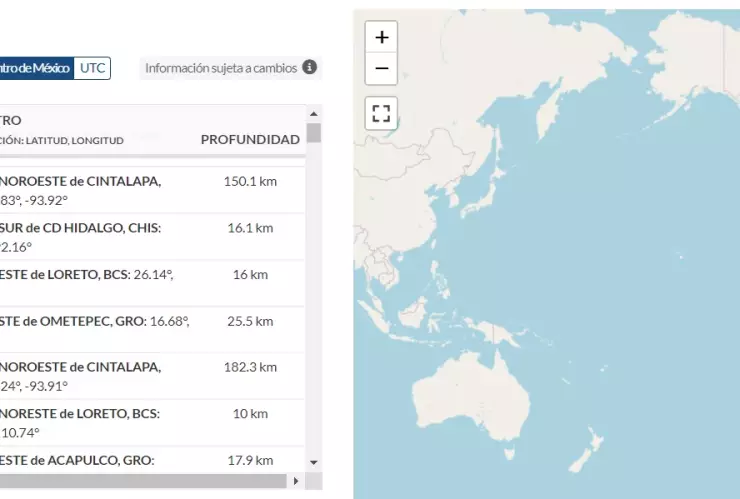Click the table's vertical scrollbar thumb
This screenshot has width=740, height=499.
click(x=314, y=133)
